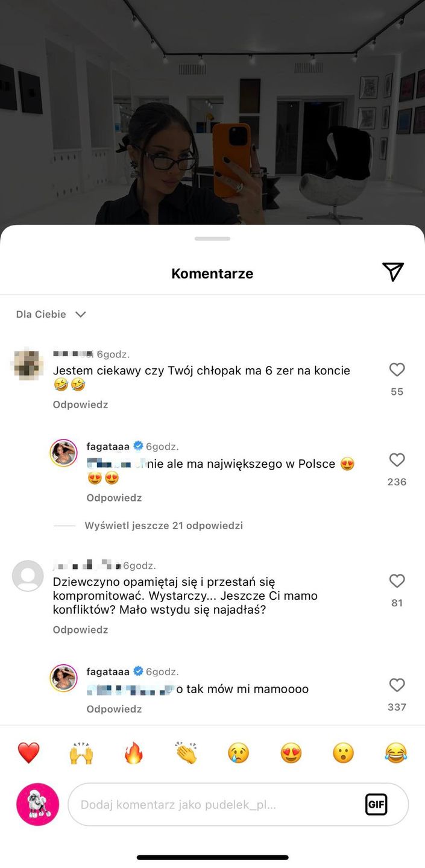Image resolution: width=425 pixels, height=868 pixels.
Task: Insert the heart-eyes emoji
Action: tap(291, 753)
